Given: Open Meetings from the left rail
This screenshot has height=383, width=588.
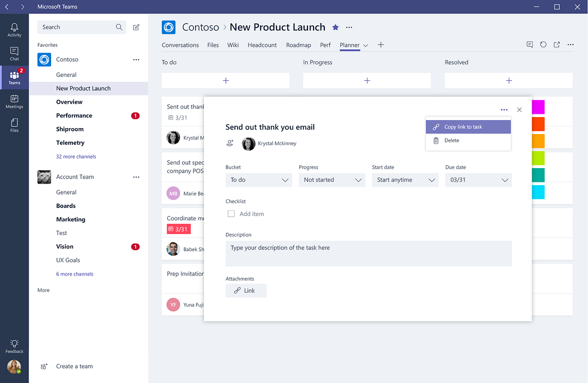Looking at the screenshot, I should 14,101.
